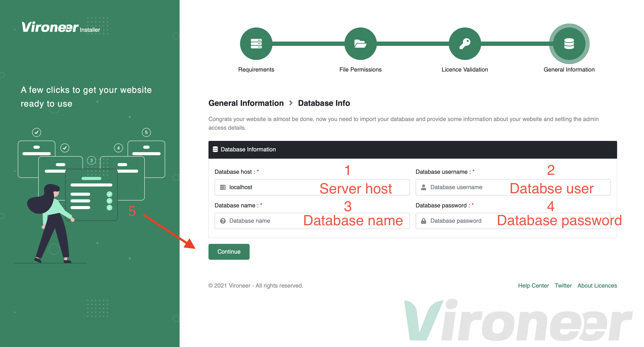Select the Database password input field
644x347 pixels.
[x=512, y=221]
